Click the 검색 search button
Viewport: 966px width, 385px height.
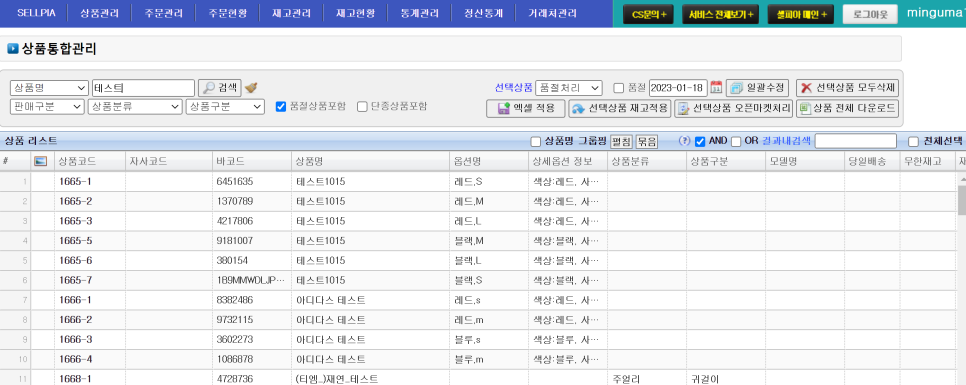pos(219,88)
